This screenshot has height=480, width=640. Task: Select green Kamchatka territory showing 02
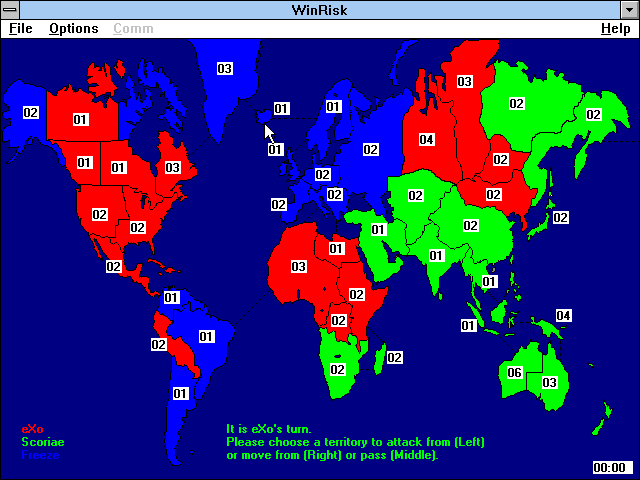click(593, 115)
